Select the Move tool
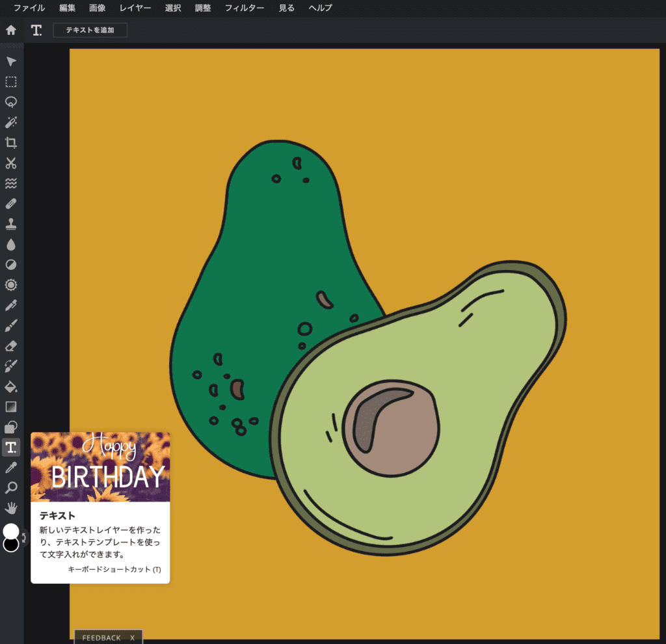 tap(11, 61)
